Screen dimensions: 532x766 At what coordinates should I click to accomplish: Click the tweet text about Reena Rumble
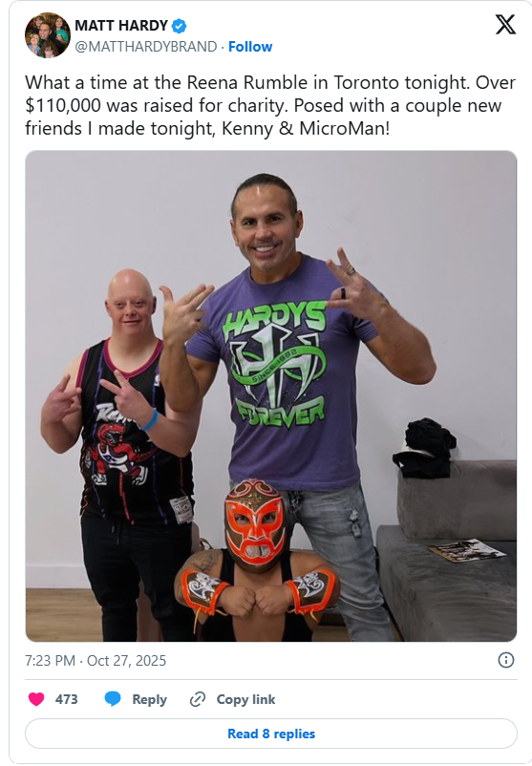pyautogui.click(x=270, y=105)
